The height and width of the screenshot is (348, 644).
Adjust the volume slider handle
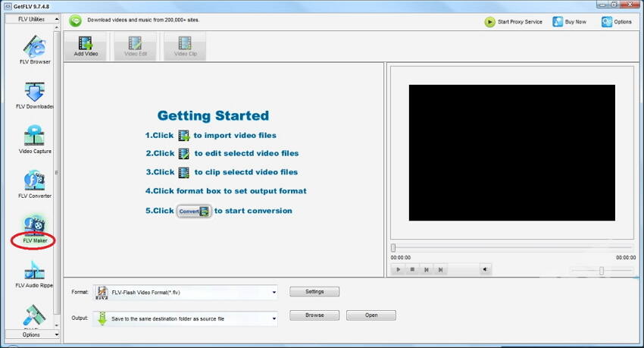tap(602, 271)
